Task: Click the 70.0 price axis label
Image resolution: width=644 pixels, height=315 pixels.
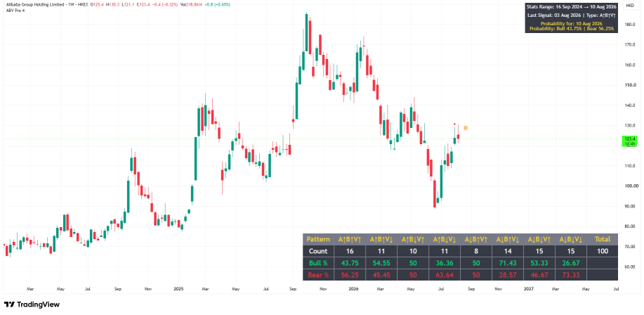Action: [x=631, y=246]
